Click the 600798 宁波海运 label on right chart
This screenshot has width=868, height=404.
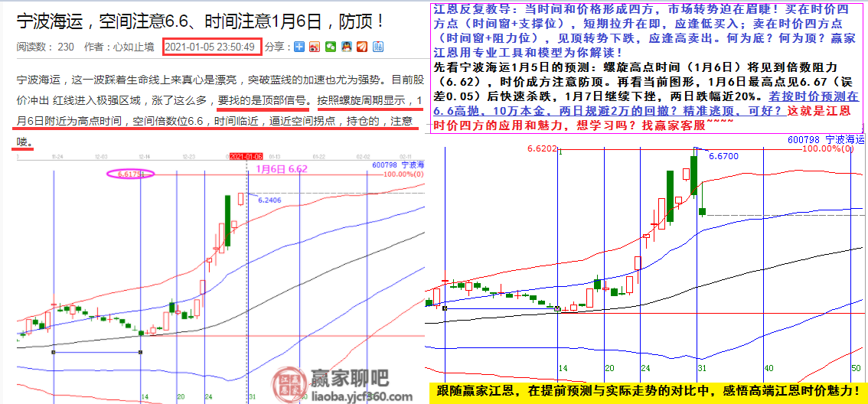(825, 139)
